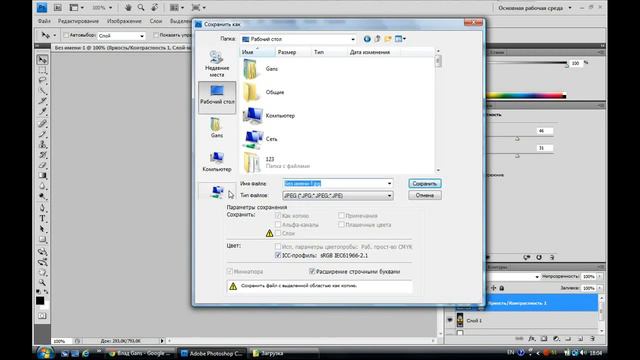Hide Слой 1 using its eye icon

[x=450, y=320]
